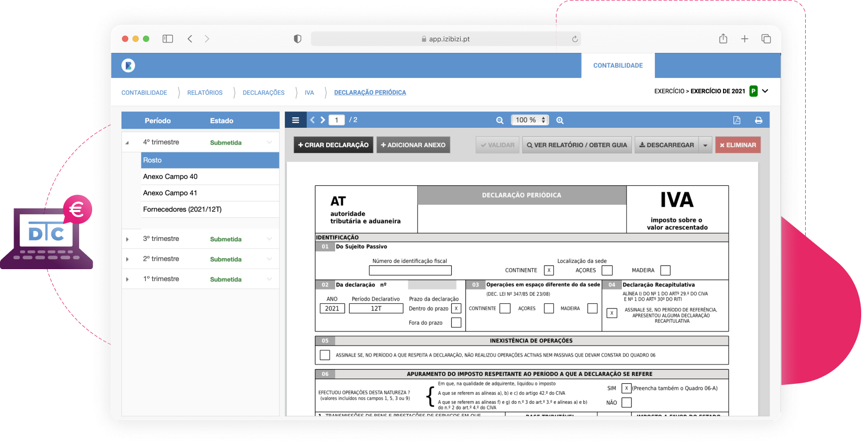Click the hamburger menu icon in viewer toolbar
This screenshot has width=868, height=443.
point(296,120)
